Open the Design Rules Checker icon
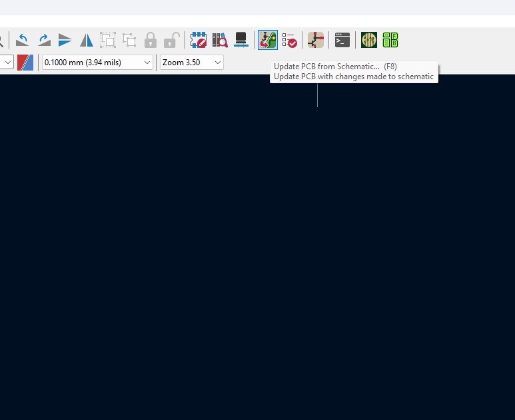515x420 pixels. [289, 40]
